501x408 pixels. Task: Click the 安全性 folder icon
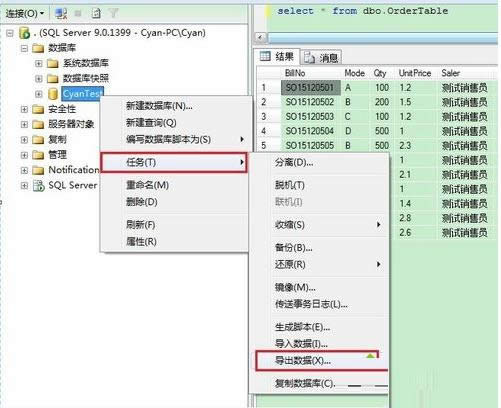pos(38,109)
